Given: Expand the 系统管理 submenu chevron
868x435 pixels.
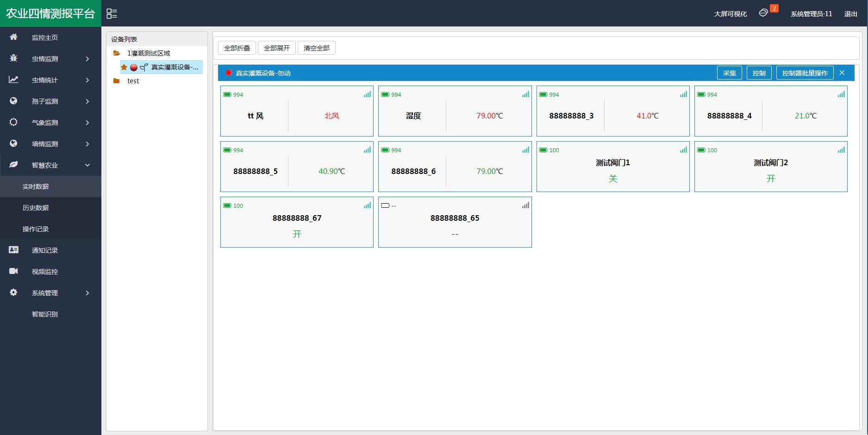Looking at the screenshot, I should (87, 293).
